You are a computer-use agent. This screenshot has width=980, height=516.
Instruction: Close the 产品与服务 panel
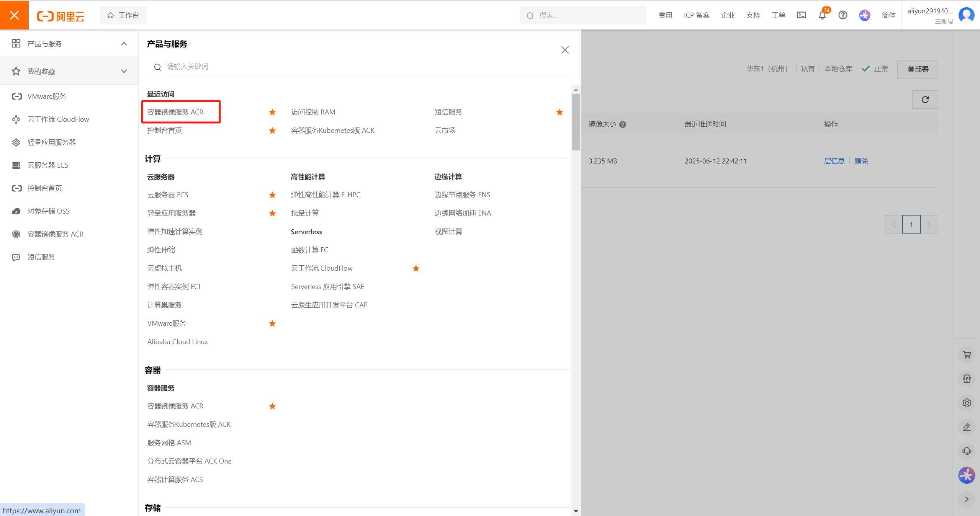pos(565,50)
